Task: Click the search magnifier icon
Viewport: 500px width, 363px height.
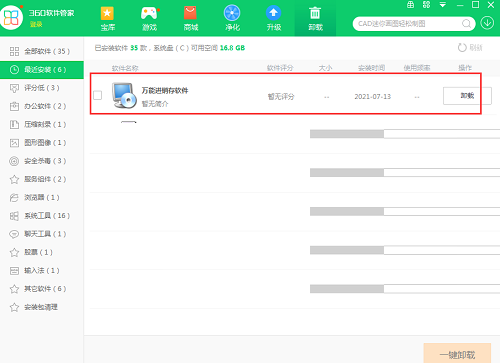Action: 466,24
